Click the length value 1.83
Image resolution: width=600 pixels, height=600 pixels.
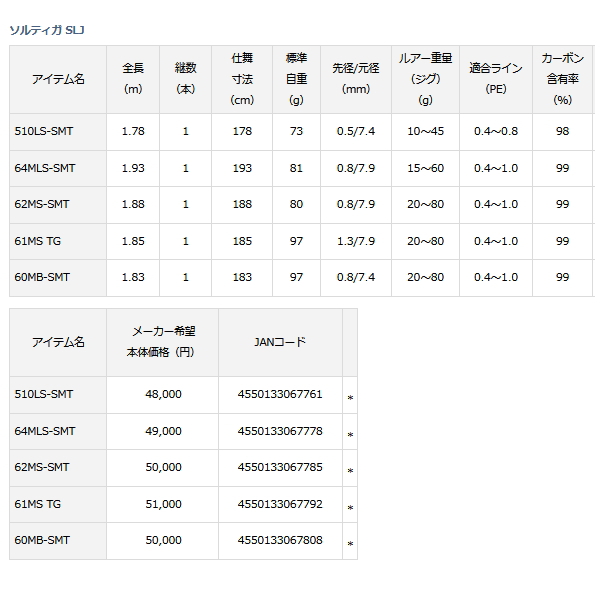tap(133, 277)
